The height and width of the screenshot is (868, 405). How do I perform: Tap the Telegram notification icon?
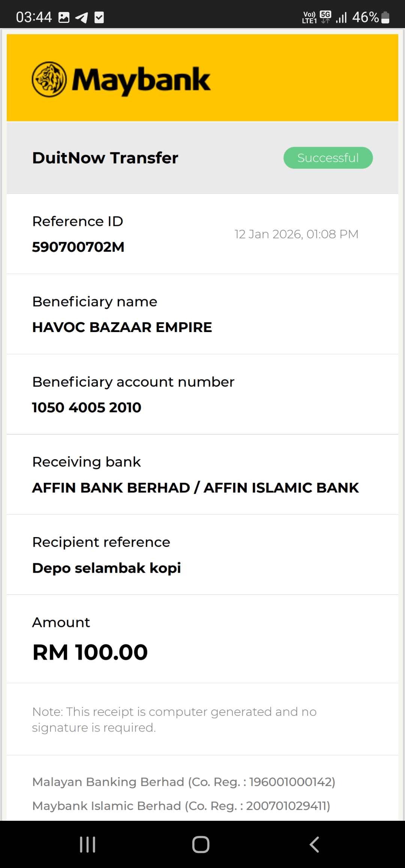pyautogui.click(x=81, y=18)
